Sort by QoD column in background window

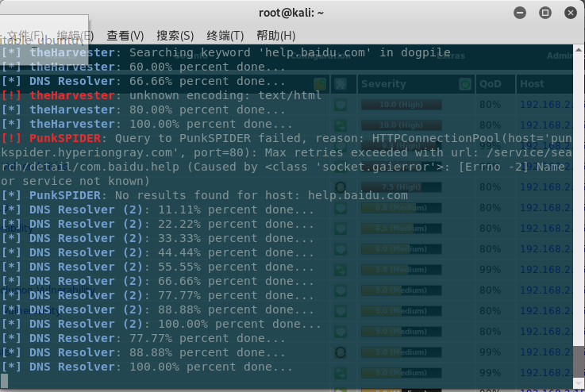click(491, 84)
